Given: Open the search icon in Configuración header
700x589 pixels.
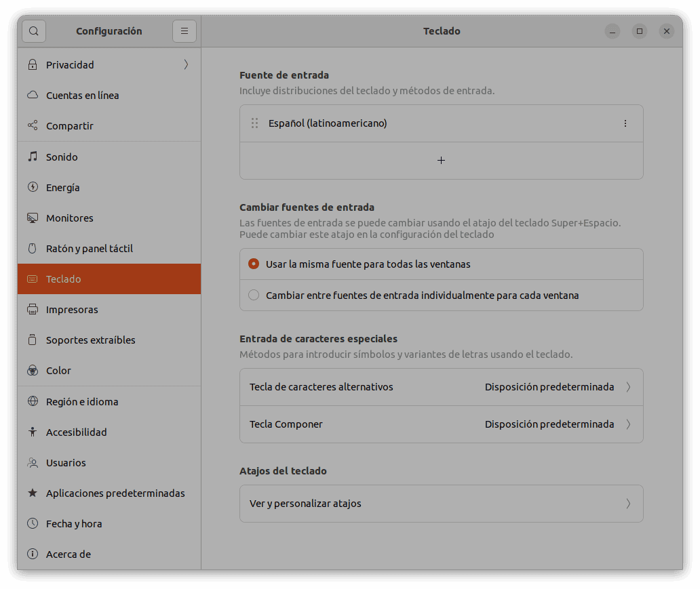Looking at the screenshot, I should (x=33, y=31).
